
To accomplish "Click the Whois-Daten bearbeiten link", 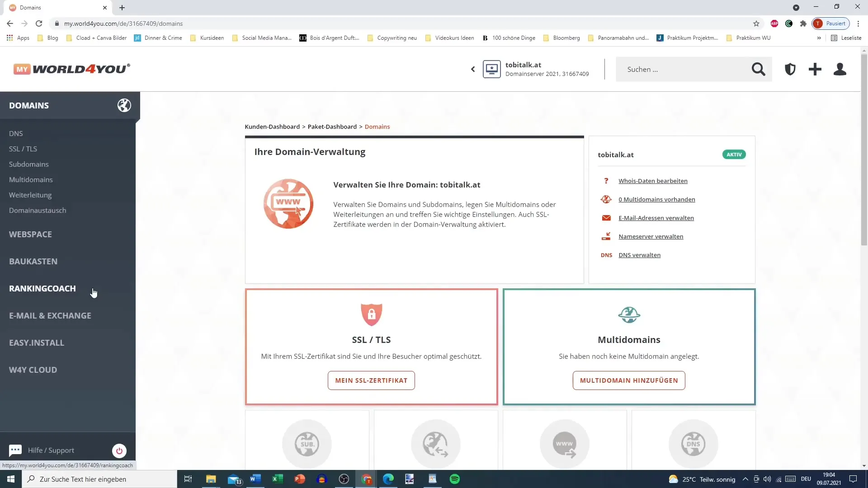I will coord(653,181).
